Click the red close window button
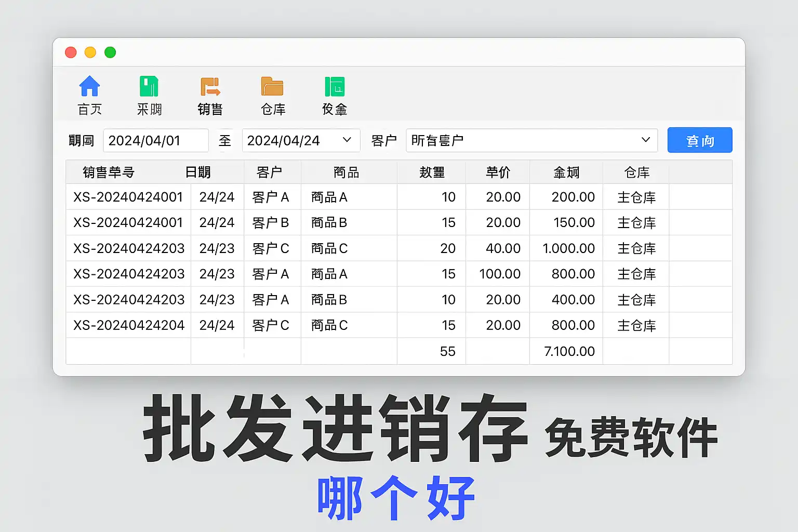Viewport: 798px width, 532px height. tap(71, 52)
